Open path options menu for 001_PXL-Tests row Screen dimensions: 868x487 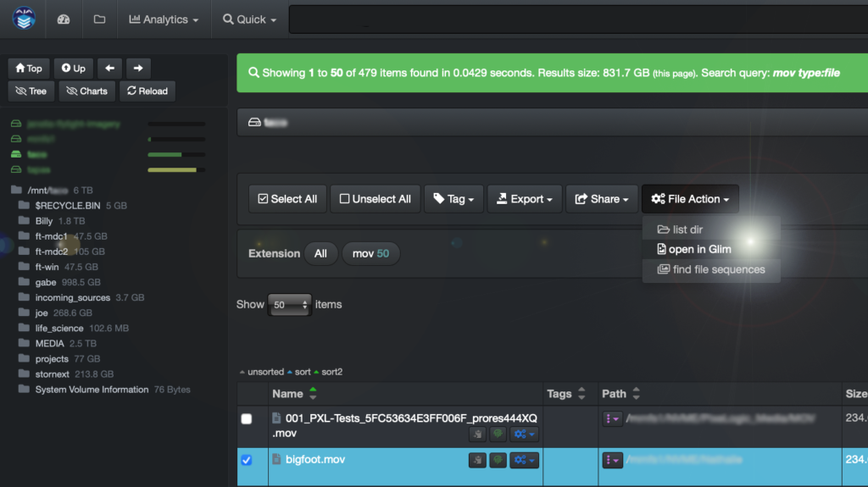[x=612, y=419]
